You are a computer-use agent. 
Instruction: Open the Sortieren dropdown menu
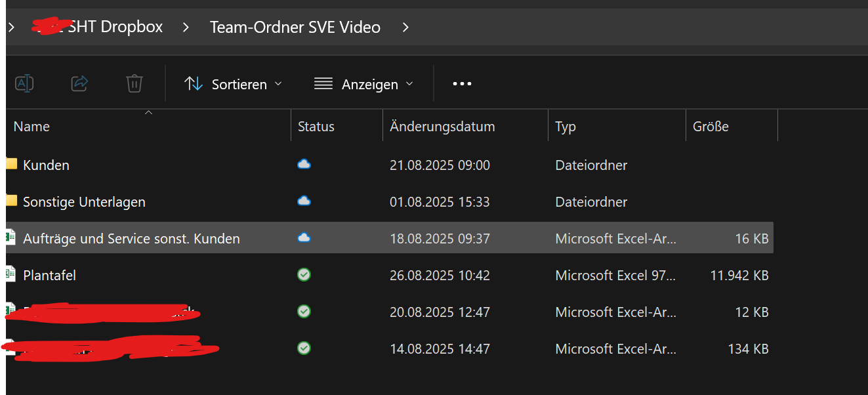click(x=234, y=84)
